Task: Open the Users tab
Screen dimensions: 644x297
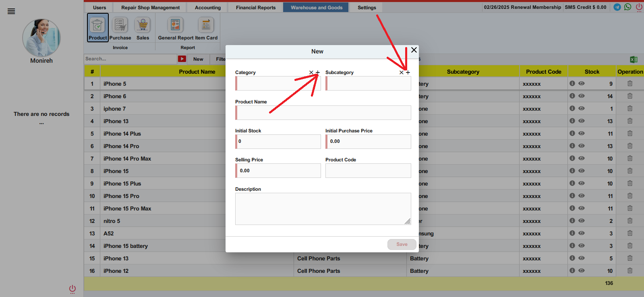Action: coord(99,8)
